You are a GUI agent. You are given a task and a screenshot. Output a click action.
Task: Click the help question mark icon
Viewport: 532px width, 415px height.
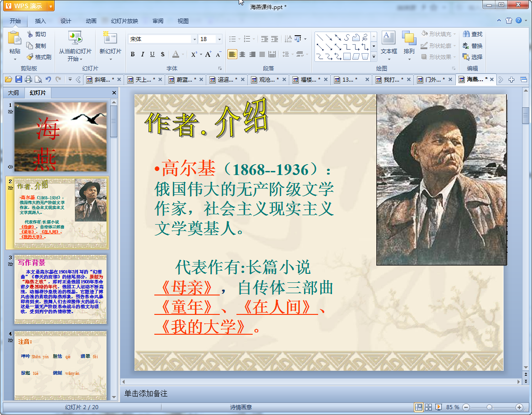tap(518, 20)
